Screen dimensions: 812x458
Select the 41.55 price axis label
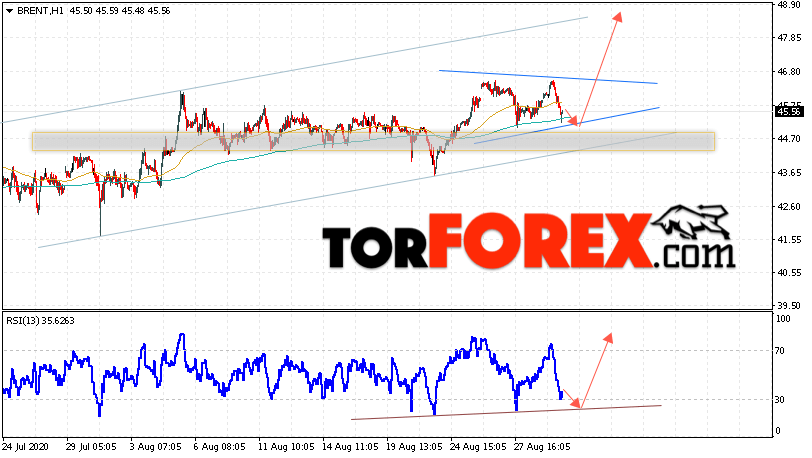[x=789, y=239]
